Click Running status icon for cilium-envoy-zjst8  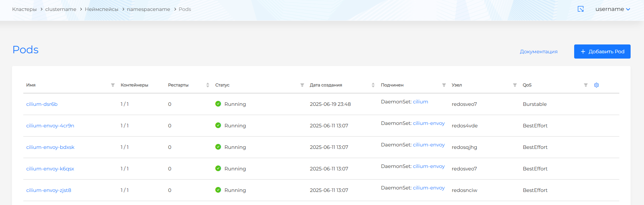click(x=218, y=190)
